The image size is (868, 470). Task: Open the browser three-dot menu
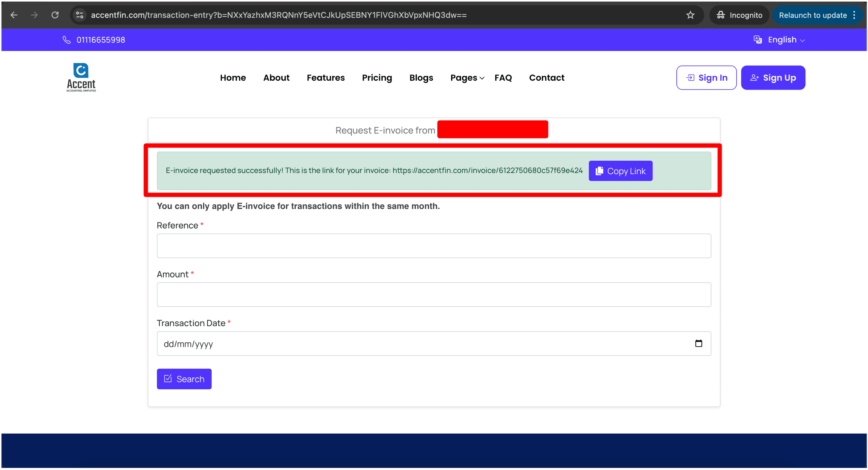[x=854, y=15]
